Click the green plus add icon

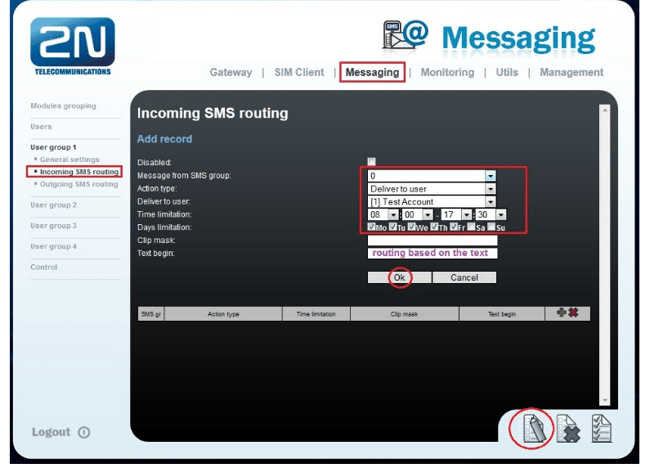(x=561, y=313)
